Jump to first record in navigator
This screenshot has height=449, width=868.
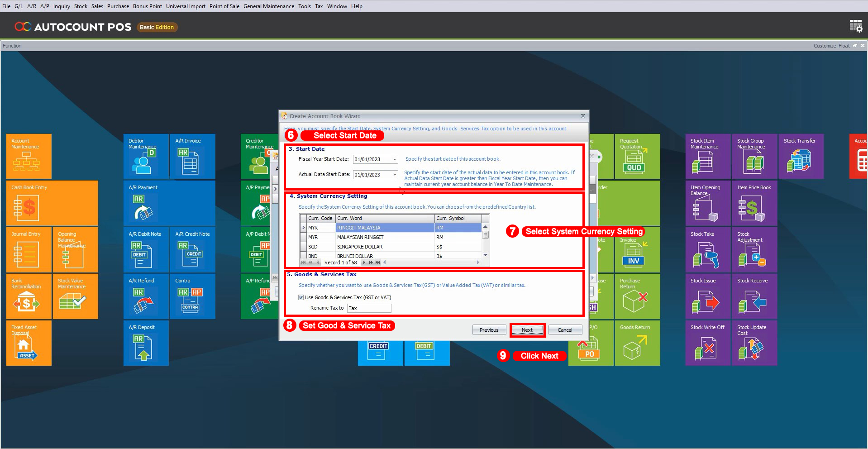(x=304, y=263)
